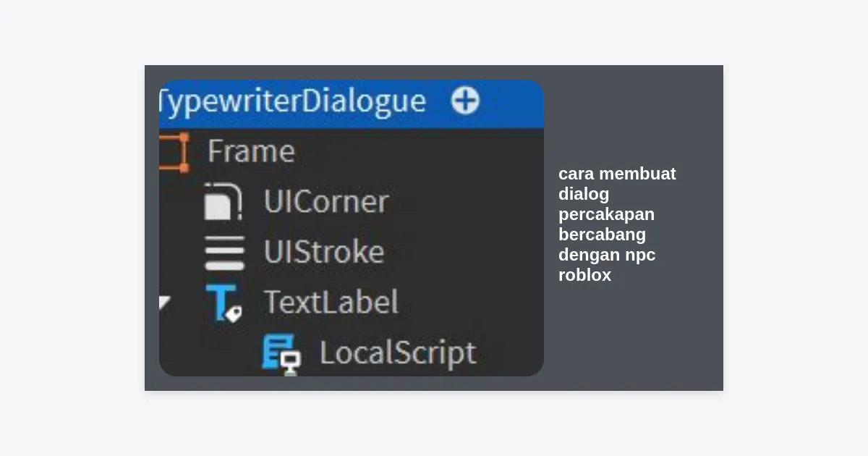Click the plus icon beside TypewriterDialogue
868x456 pixels.
pos(465,101)
